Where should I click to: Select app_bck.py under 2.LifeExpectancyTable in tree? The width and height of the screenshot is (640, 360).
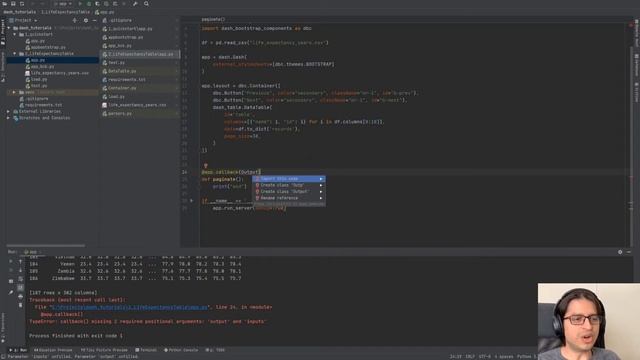pyautogui.click(x=40, y=66)
